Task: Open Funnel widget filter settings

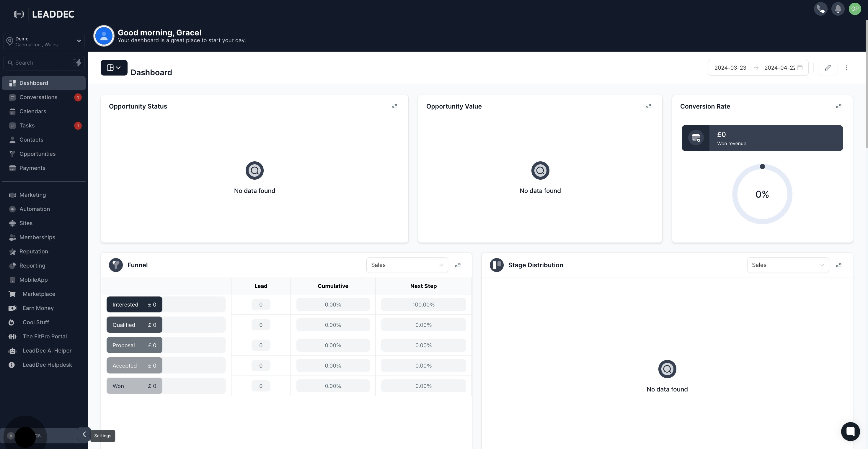Action: click(x=458, y=265)
